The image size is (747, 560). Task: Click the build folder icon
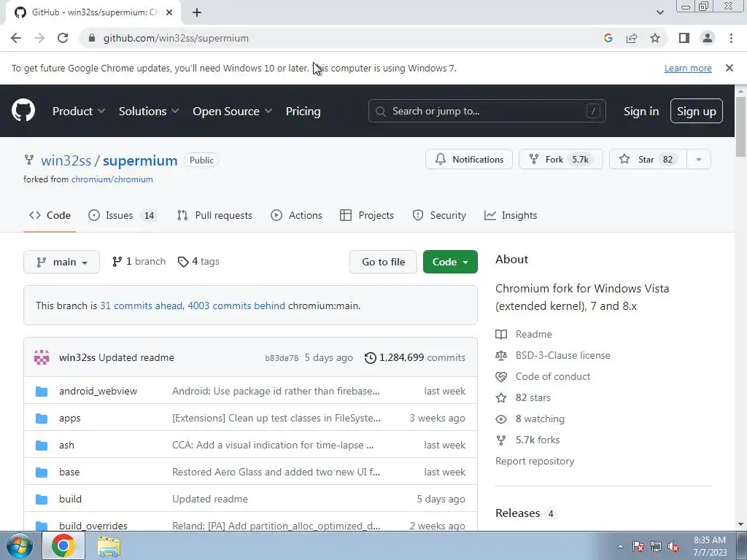(x=42, y=499)
